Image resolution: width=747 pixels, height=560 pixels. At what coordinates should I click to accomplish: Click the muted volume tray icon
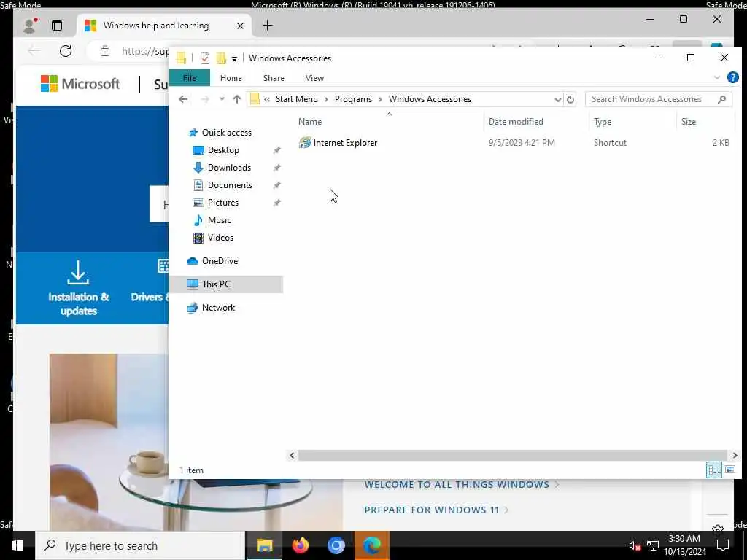[x=634, y=545]
